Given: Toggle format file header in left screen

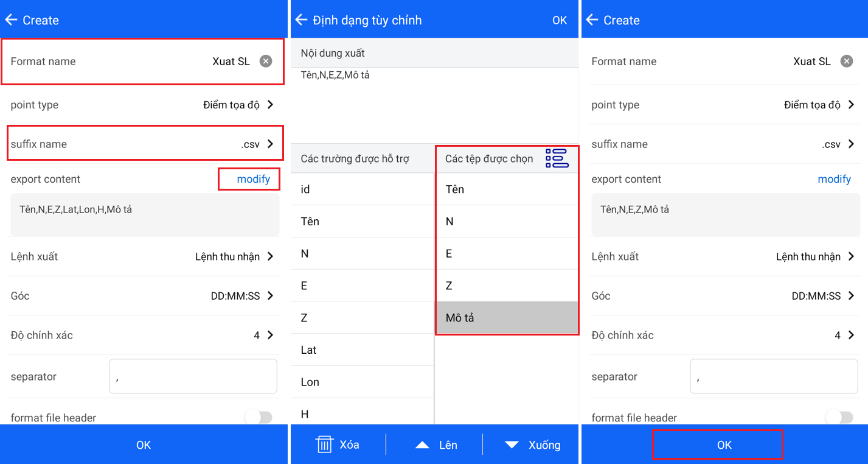Looking at the screenshot, I should (x=259, y=417).
